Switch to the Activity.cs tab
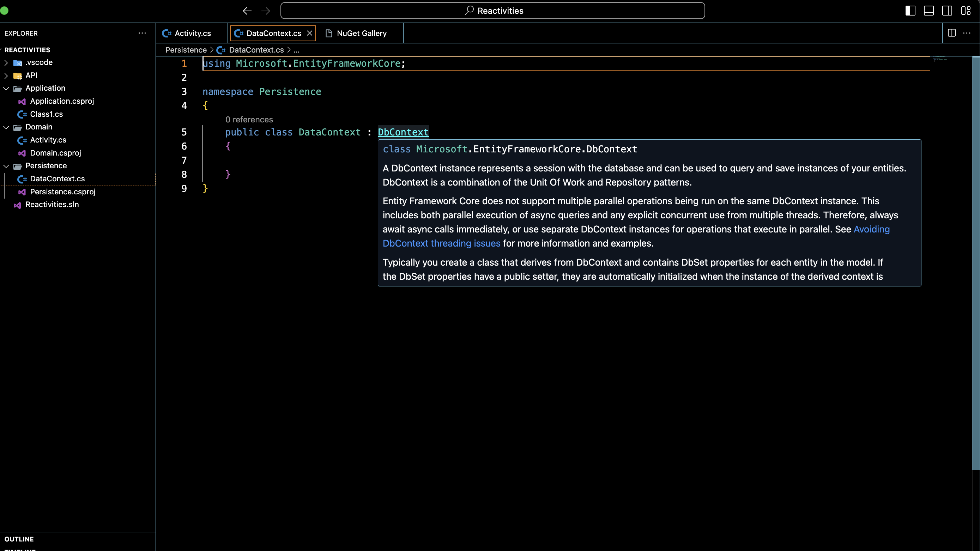 192,33
